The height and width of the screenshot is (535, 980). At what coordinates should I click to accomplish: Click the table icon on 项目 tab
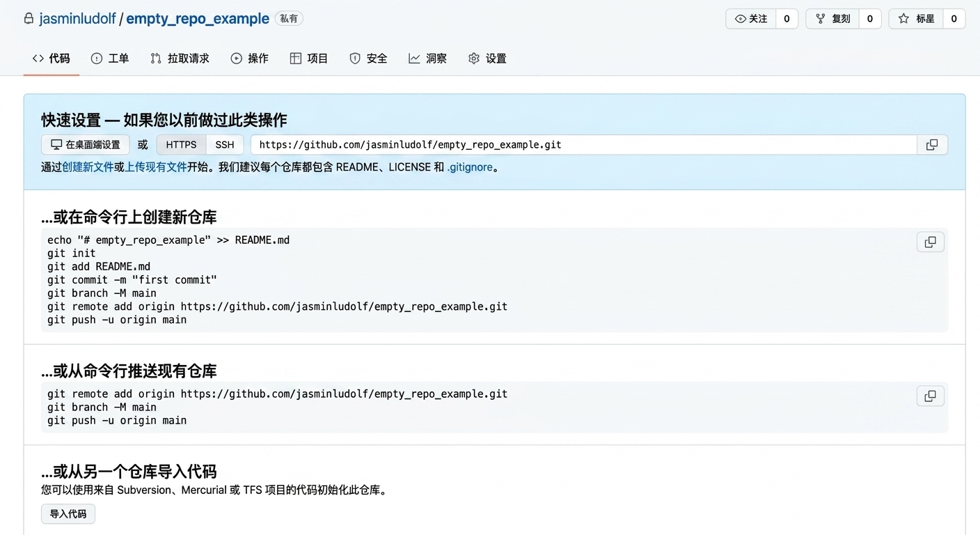tap(296, 59)
